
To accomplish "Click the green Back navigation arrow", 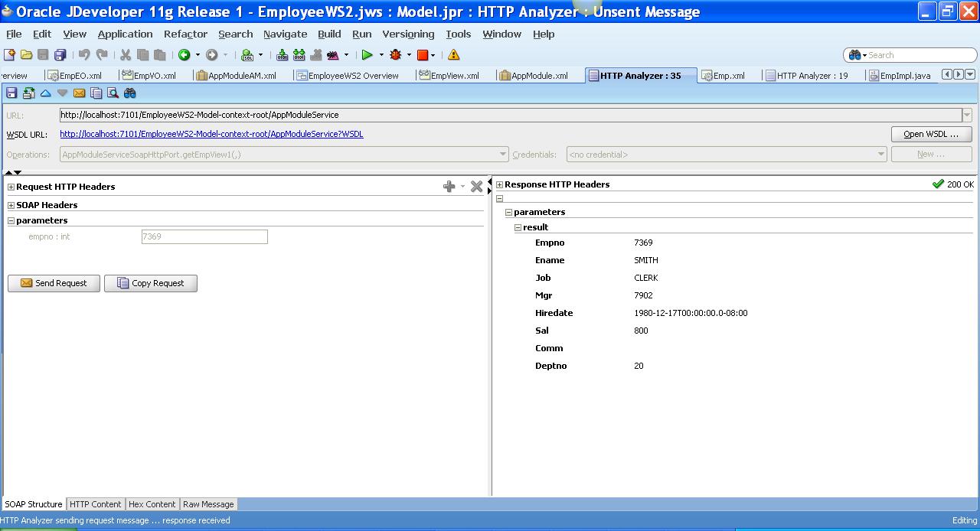I will 184,54.
